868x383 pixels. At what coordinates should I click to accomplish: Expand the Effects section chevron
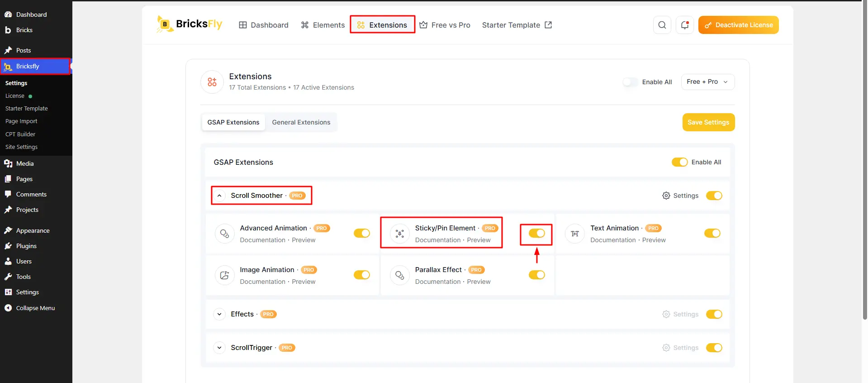(219, 314)
